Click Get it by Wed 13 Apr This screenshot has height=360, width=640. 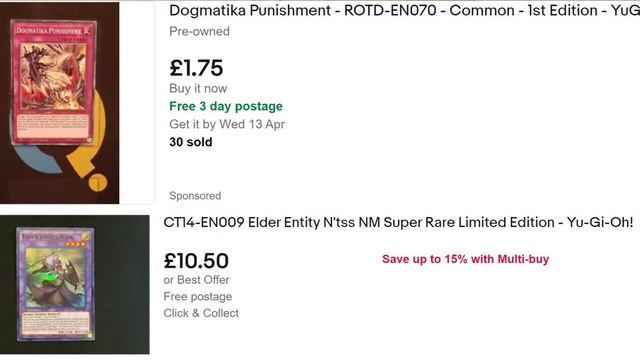pyautogui.click(x=227, y=124)
